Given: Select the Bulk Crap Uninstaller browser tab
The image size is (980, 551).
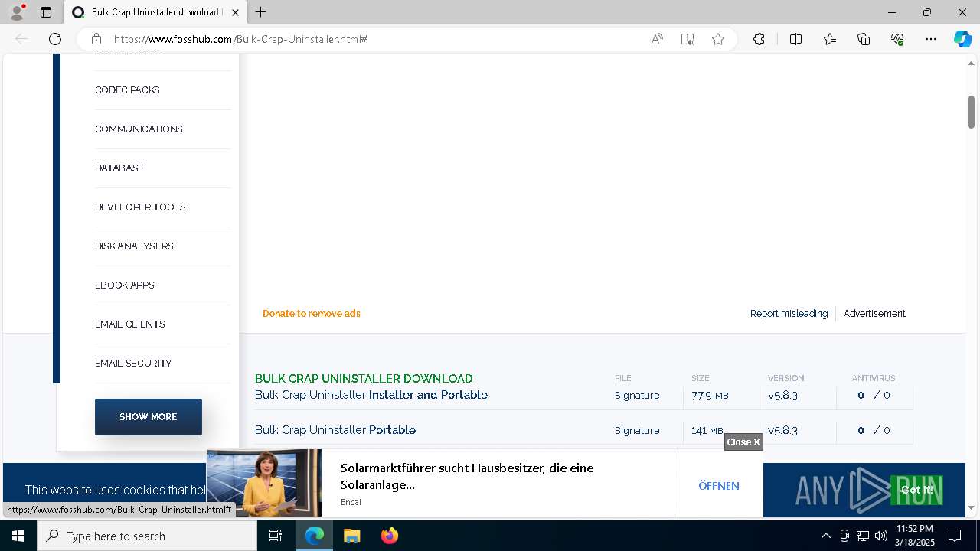Looking at the screenshot, I should click(x=155, y=12).
